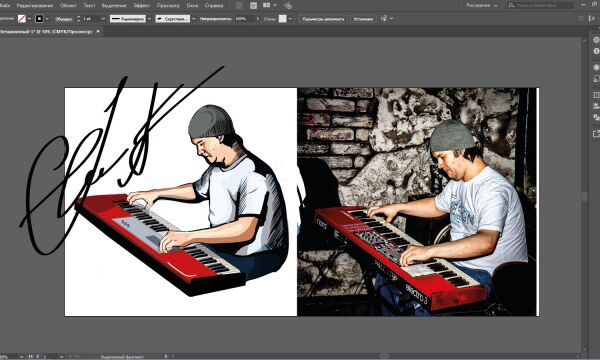This screenshot has height=360, width=600.
Task: Click the fill color swatch with red slash
Action: pyautogui.click(x=22, y=18)
